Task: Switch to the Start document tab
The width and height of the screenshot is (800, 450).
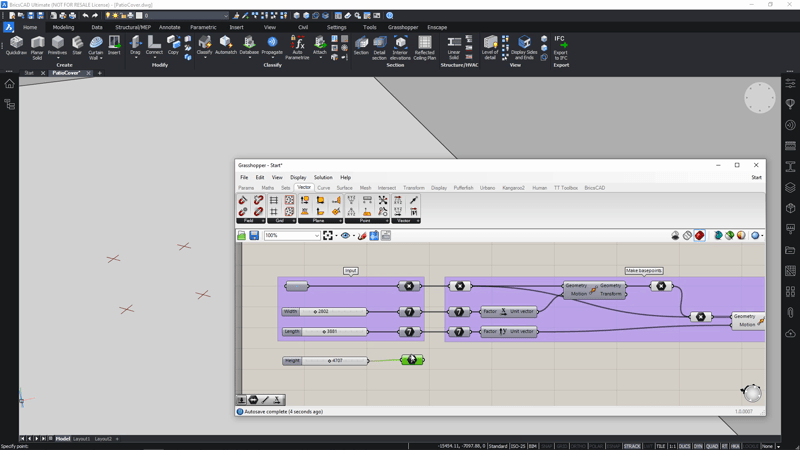Action: [x=29, y=73]
